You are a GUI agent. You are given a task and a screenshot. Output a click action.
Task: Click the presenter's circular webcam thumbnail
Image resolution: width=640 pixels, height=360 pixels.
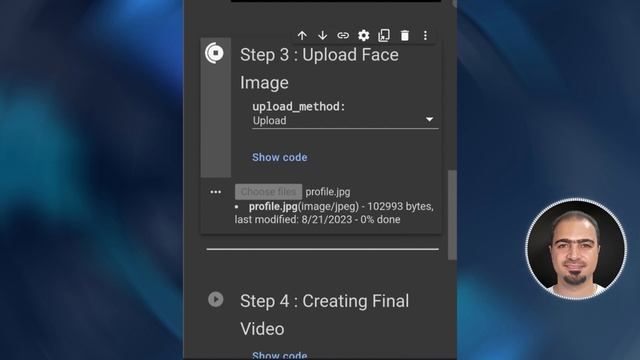(x=576, y=249)
